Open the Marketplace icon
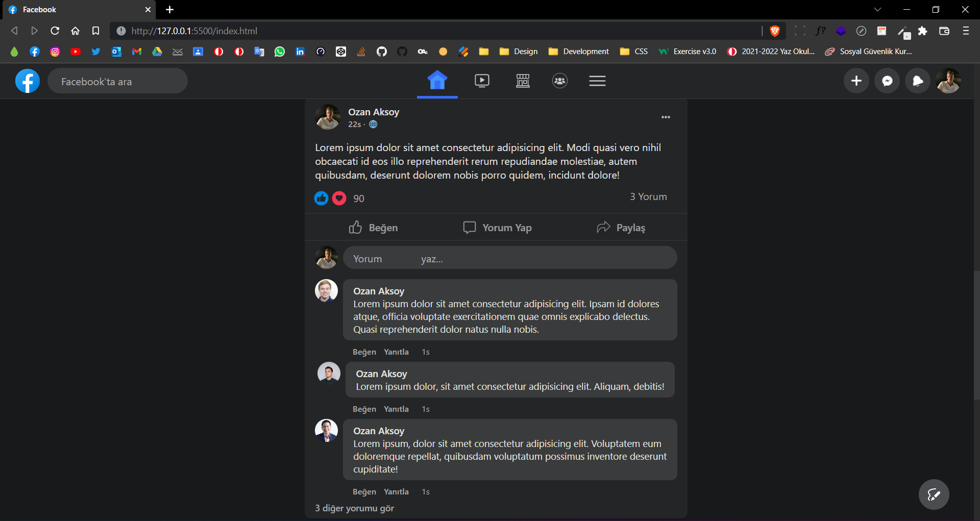The height and width of the screenshot is (521, 980). click(x=523, y=81)
